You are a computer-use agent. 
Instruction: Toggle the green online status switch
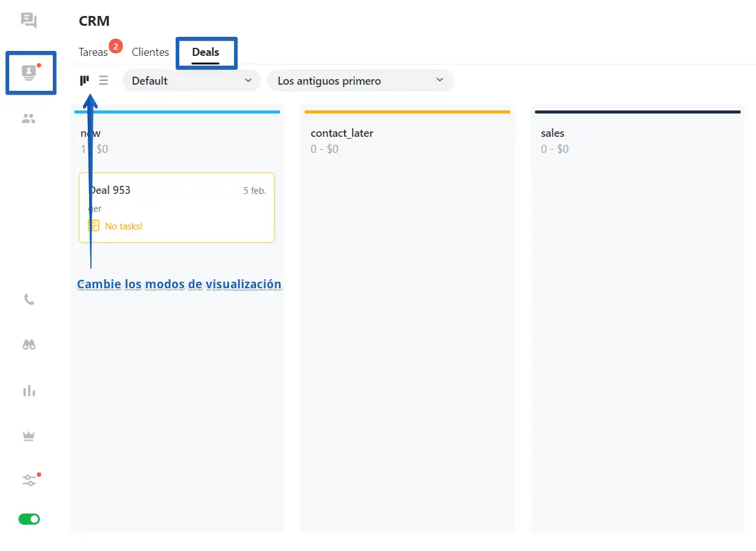pos(29,519)
